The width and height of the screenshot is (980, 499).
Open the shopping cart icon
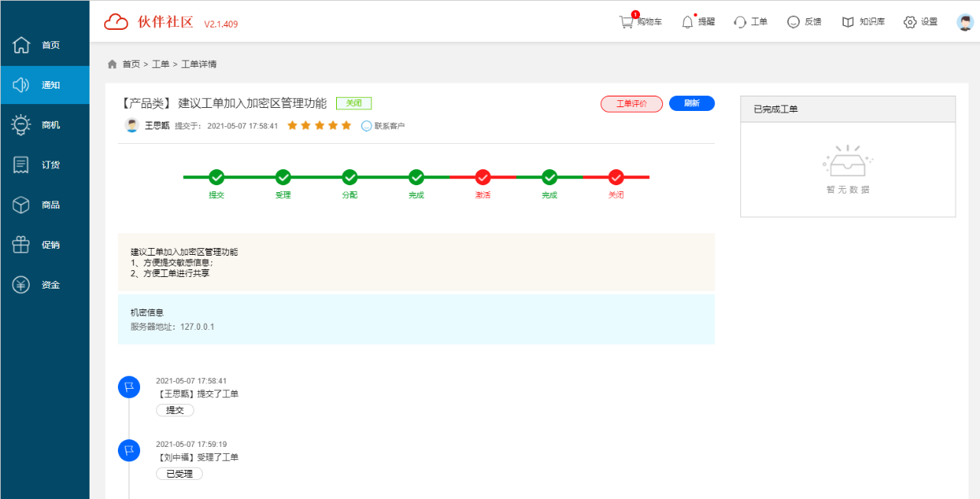pos(627,22)
